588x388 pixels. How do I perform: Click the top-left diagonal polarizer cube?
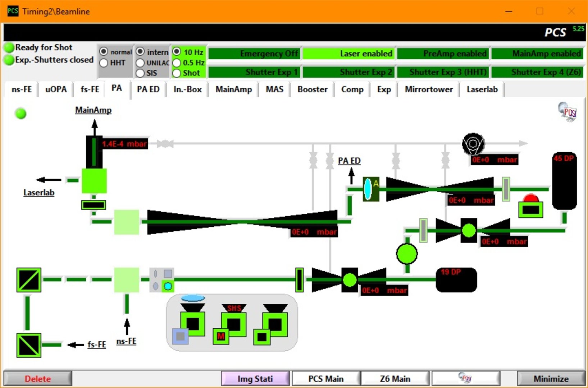(x=29, y=280)
